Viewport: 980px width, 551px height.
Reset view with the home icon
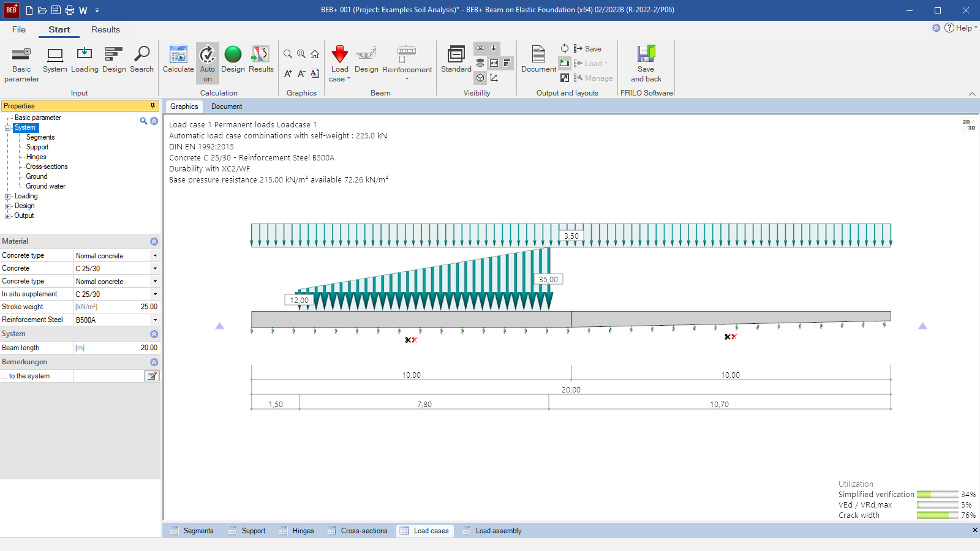315,54
